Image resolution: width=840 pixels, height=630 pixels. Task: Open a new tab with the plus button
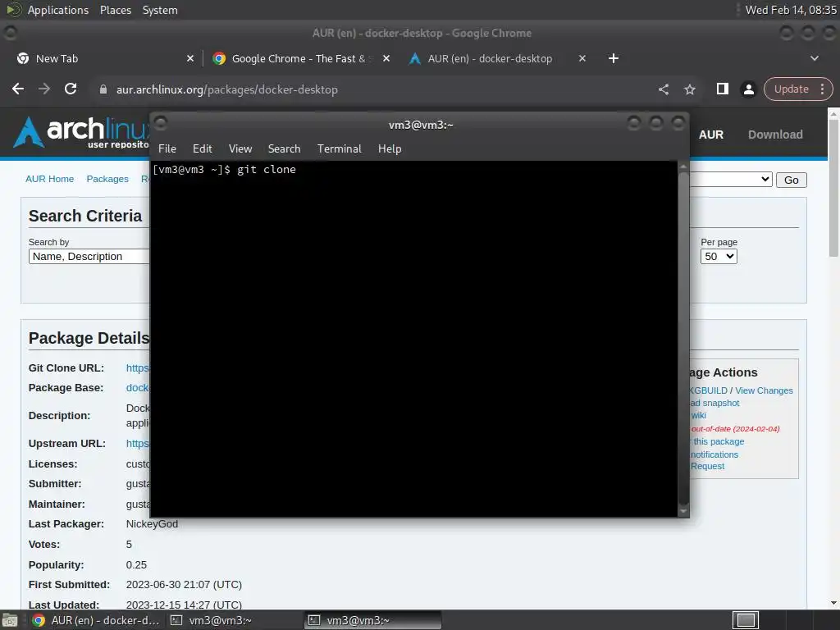(x=614, y=58)
